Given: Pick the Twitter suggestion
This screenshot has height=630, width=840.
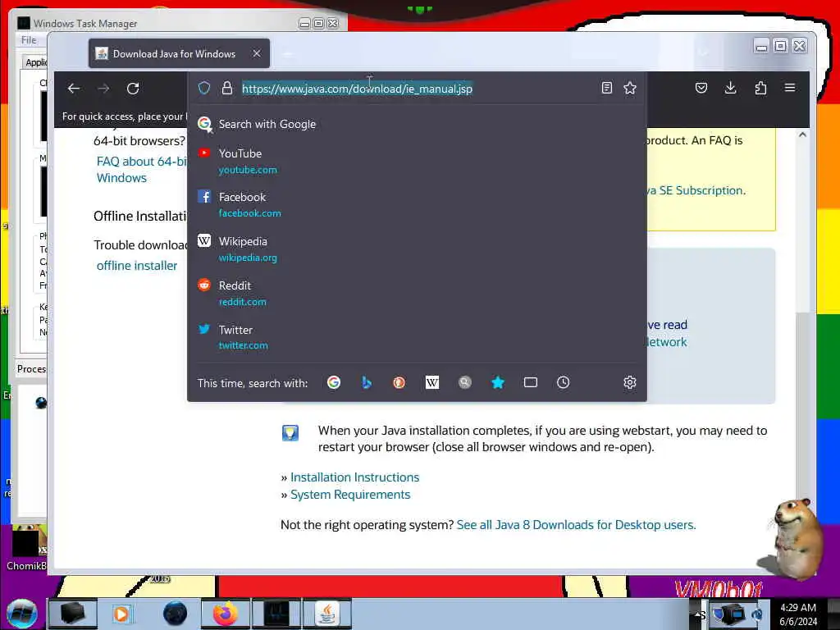Looking at the screenshot, I should (x=417, y=337).
